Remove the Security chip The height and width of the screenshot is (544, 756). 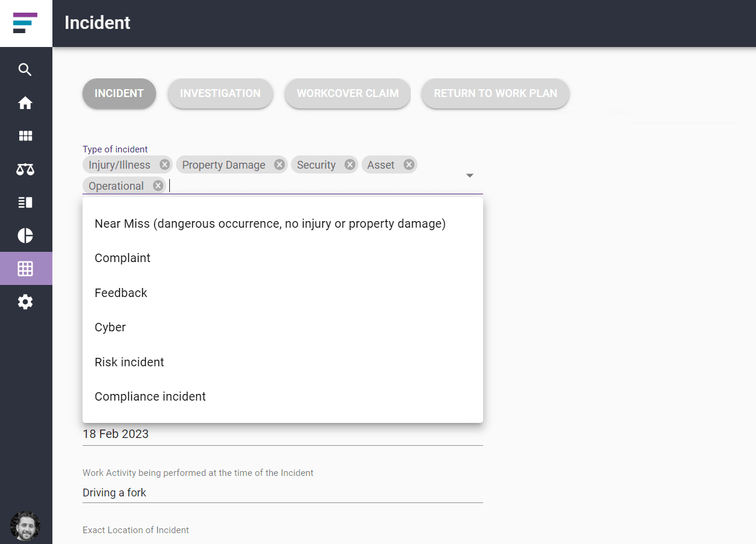[x=350, y=164]
